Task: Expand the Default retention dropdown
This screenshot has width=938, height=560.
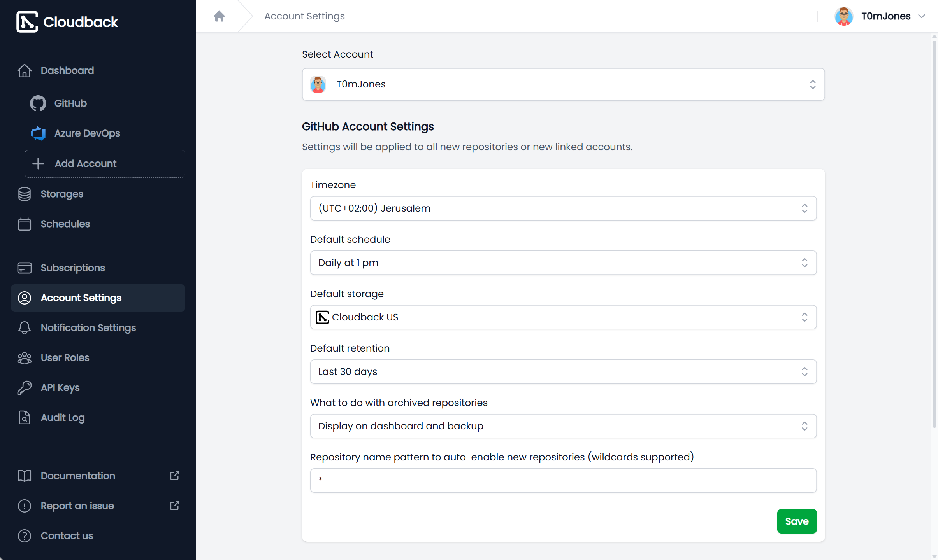Action: (563, 371)
